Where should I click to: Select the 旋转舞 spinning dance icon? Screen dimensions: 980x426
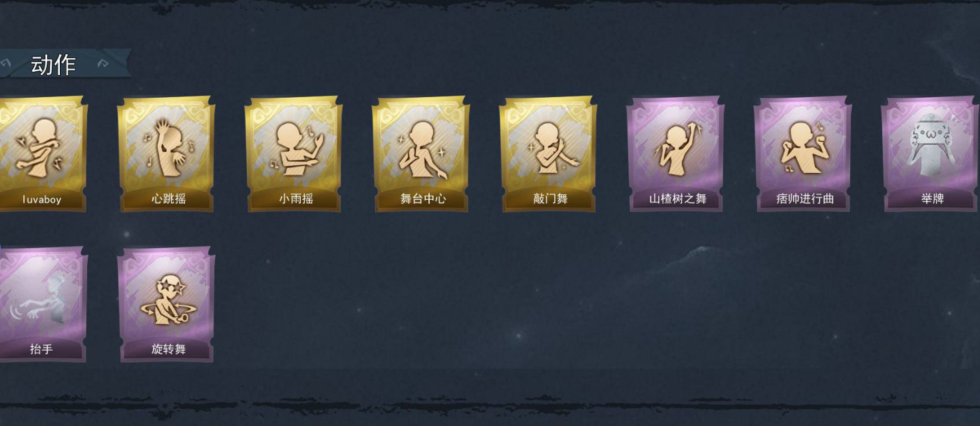point(166,300)
